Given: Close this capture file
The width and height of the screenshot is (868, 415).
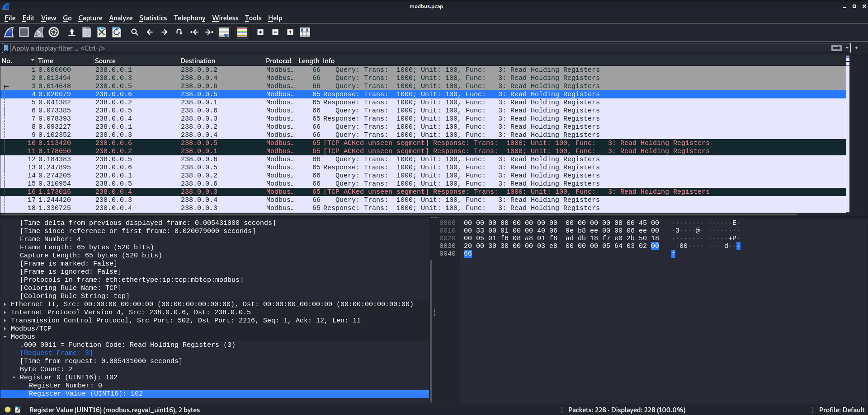Looking at the screenshot, I should tap(102, 32).
